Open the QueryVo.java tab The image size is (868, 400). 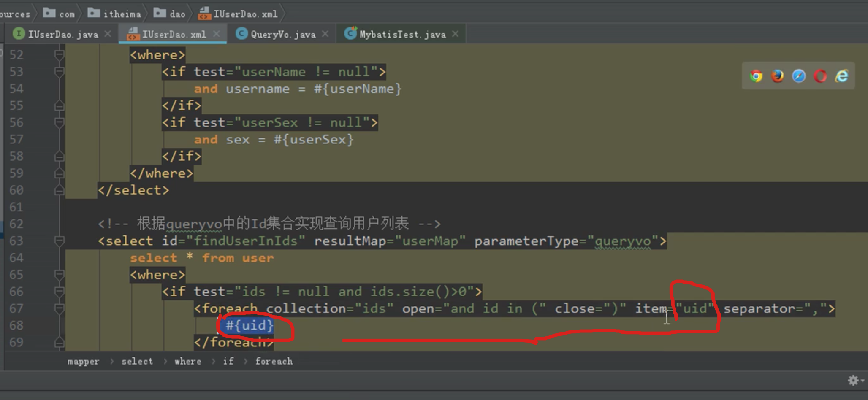283,34
